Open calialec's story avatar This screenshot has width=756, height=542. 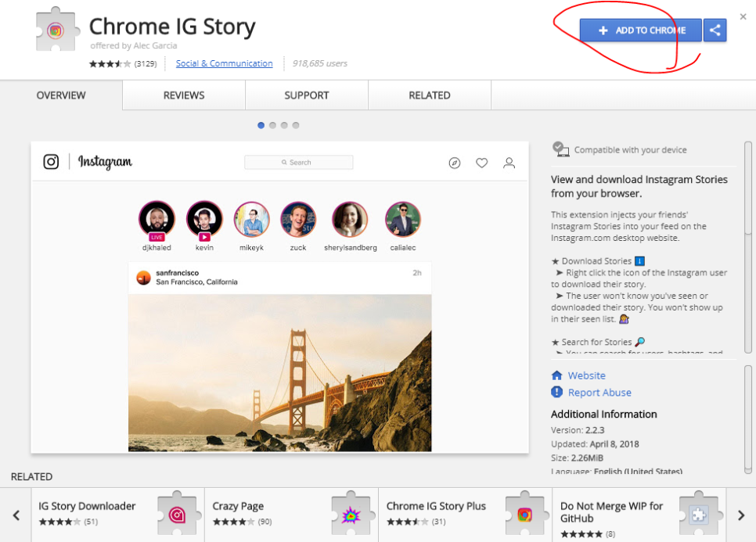pyautogui.click(x=403, y=219)
